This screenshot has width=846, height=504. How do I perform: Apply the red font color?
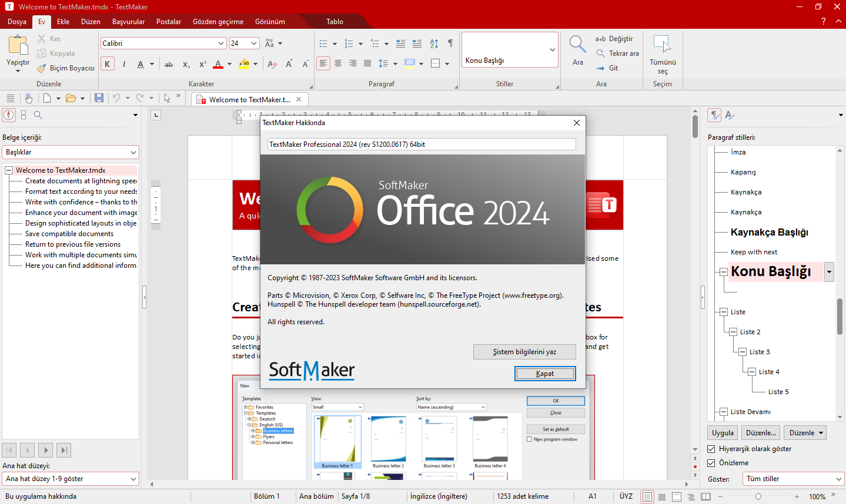[218, 64]
